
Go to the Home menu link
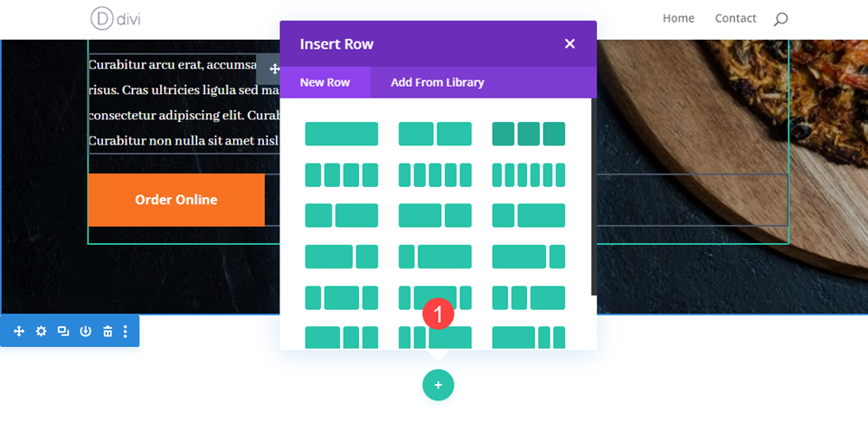(678, 18)
